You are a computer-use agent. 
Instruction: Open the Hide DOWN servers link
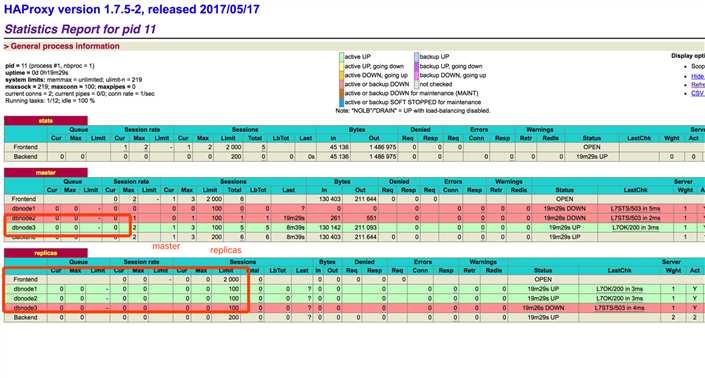coord(698,76)
